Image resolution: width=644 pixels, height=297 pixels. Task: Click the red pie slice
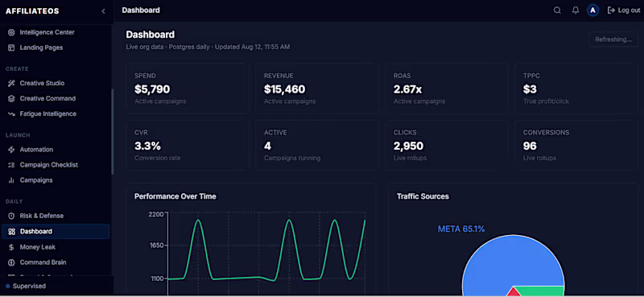click(513, 293)
